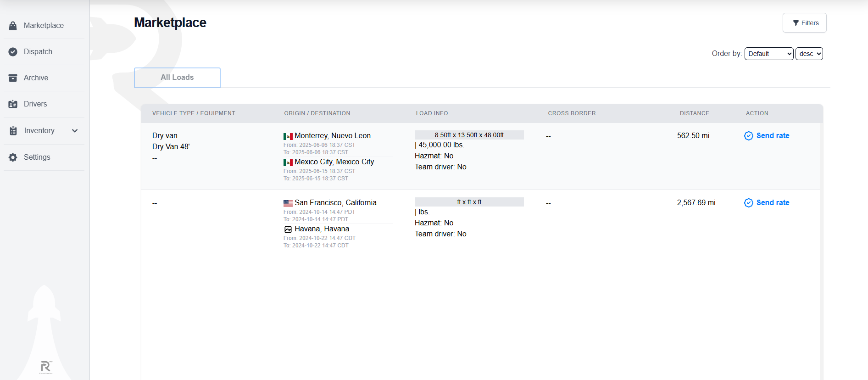This screenshot has height=380, width=868.
Task: Open the Dispatch menu item
Action: coord(38,52)
